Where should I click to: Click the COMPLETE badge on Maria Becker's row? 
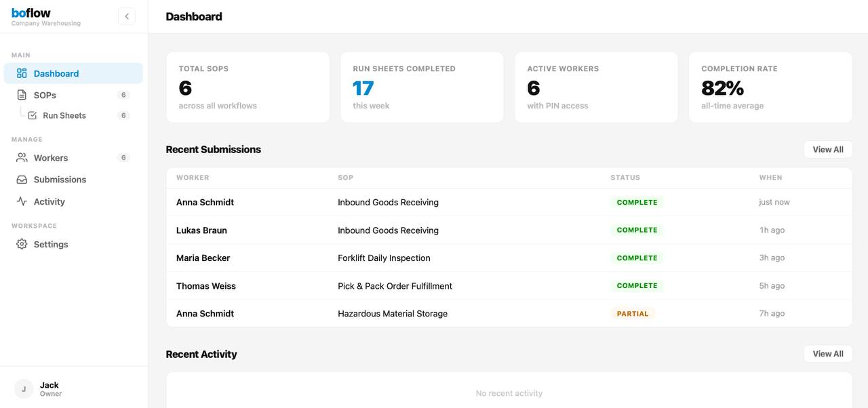click(637, 258)
